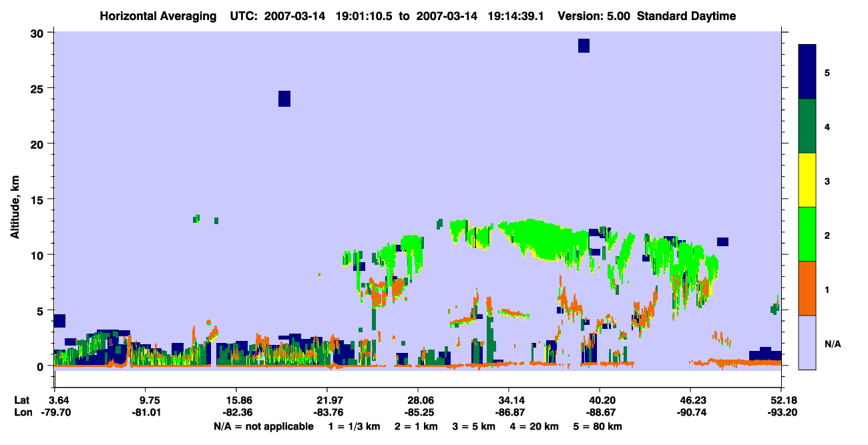
Task: Click longitude value -83.76
Action: coord(327,413)
